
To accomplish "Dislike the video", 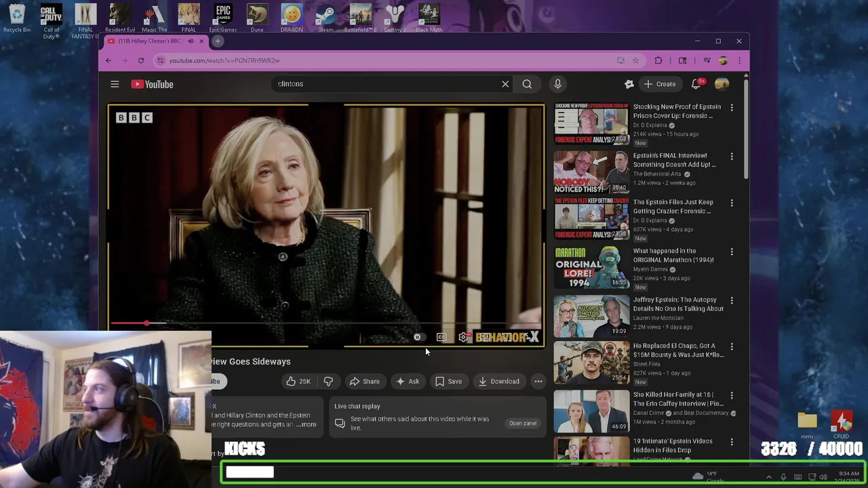I will pos(328,381).
